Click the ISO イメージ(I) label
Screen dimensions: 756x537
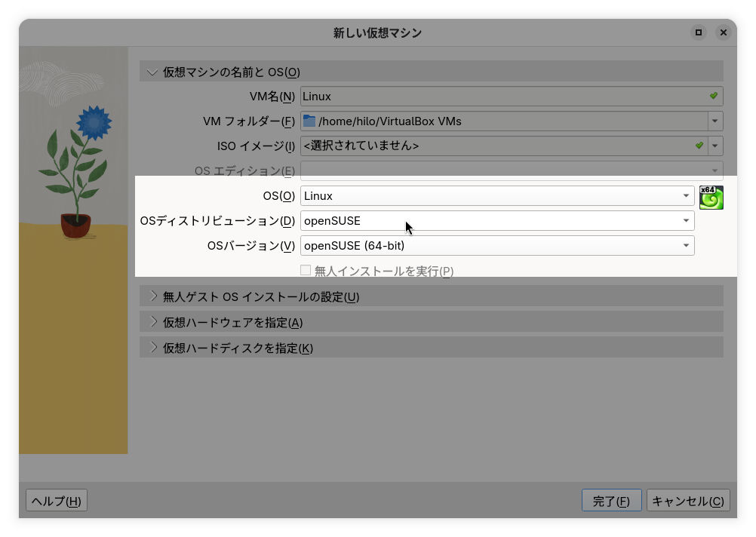tap(256, 146)
